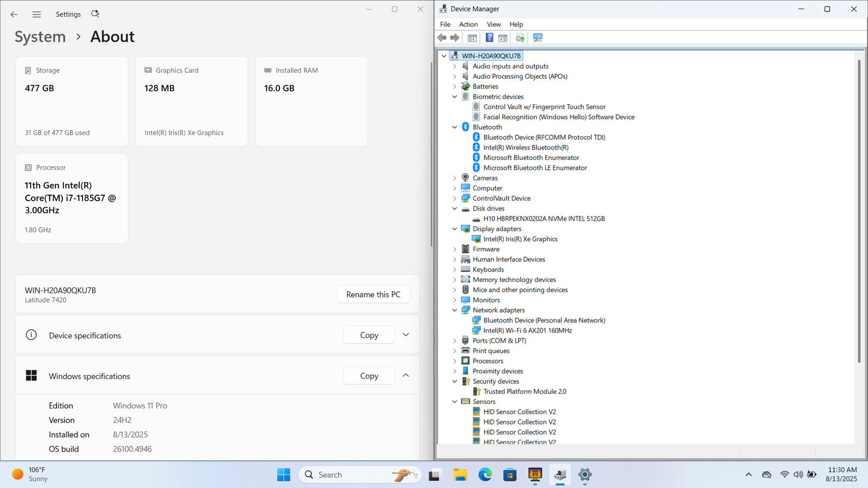Screen dimensions: 868x488
Task: Collapse the Windows specifications section
Action: click(x=406, y=376)
